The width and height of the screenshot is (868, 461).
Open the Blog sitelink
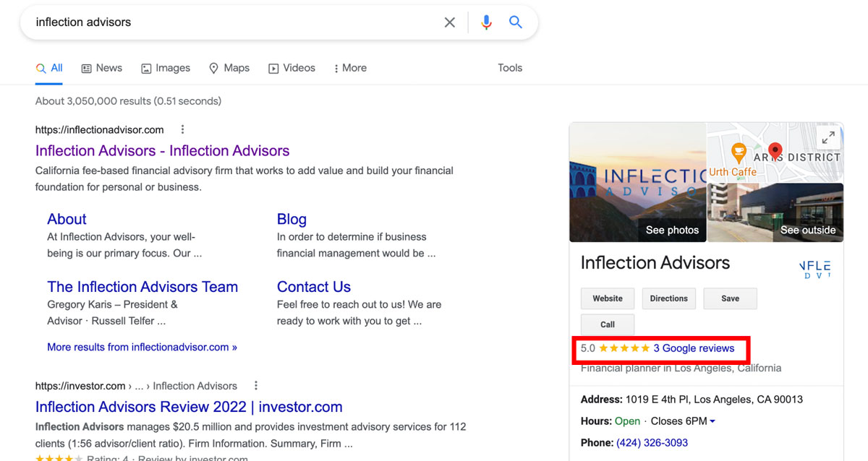click(292, 219)
